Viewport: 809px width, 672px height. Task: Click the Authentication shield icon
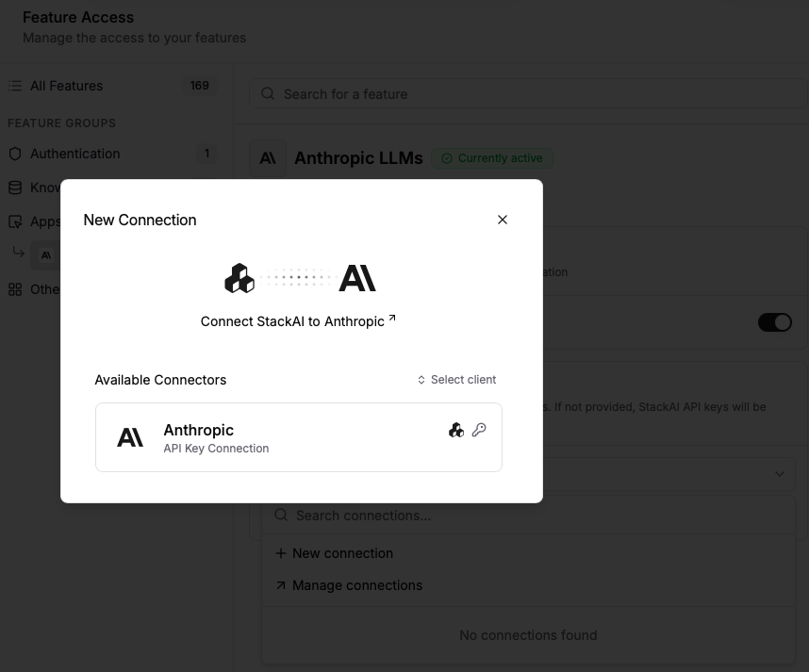coord(15,154)
